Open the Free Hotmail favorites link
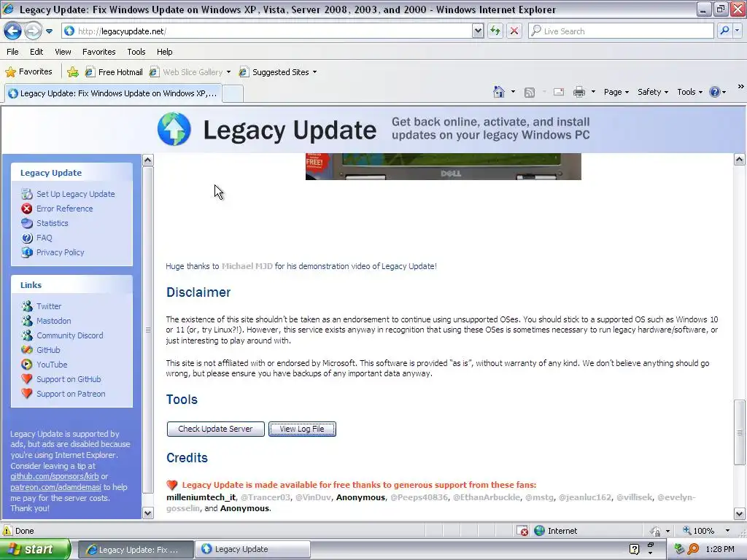This screenshot has width=747, height=560. [114, 72]
